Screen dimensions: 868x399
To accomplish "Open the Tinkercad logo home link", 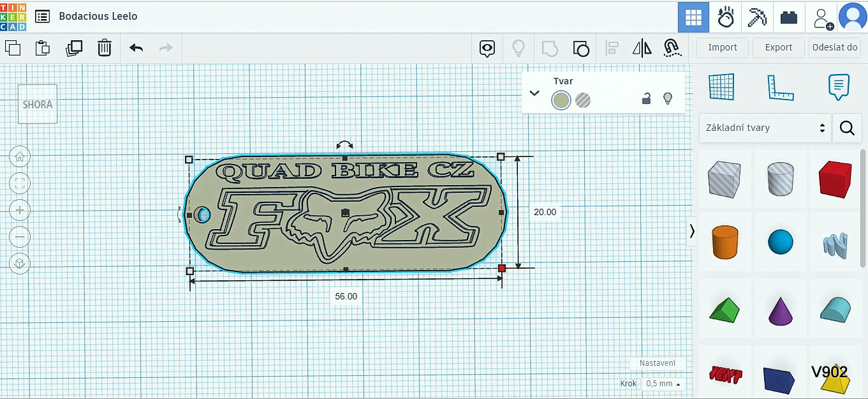I will click(13, 17).
